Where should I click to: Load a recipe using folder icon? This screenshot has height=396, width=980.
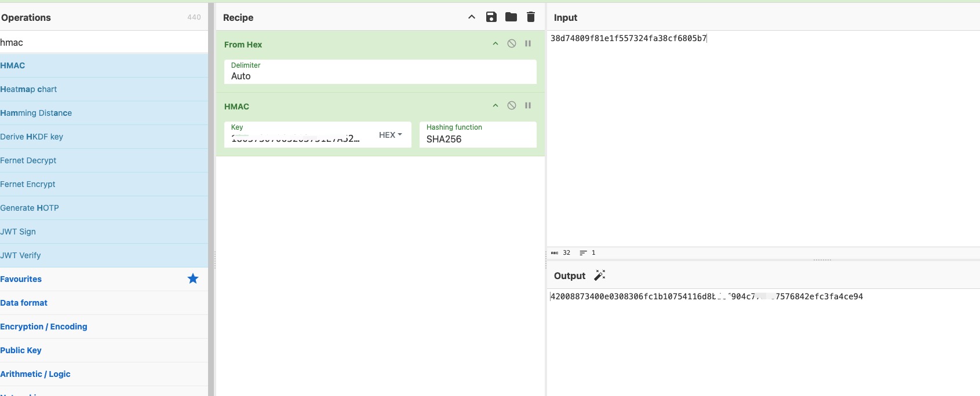(x=511, y=17)
